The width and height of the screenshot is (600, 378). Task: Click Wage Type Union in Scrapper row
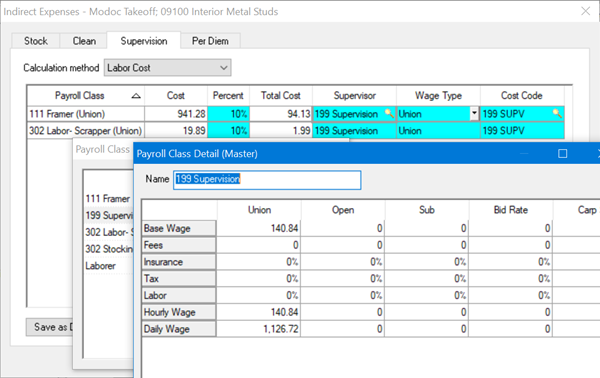click(438, 131)
